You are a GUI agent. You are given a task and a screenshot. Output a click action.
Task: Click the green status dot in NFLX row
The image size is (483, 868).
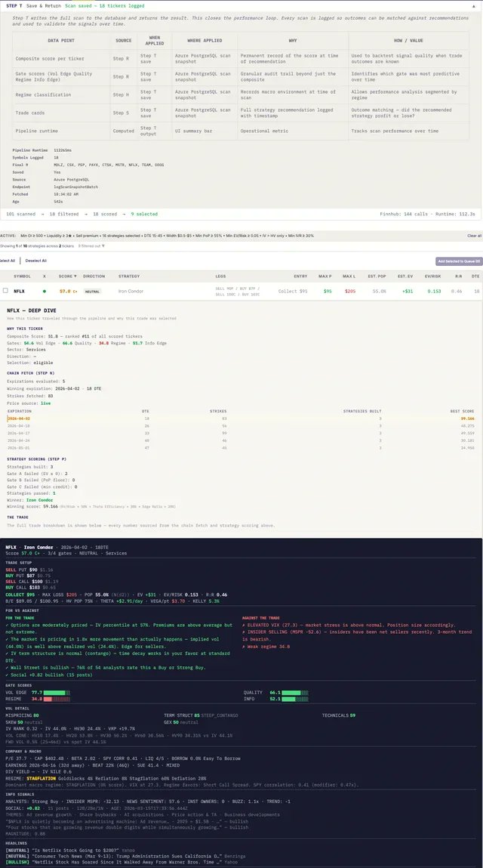(x=45, y=291)
